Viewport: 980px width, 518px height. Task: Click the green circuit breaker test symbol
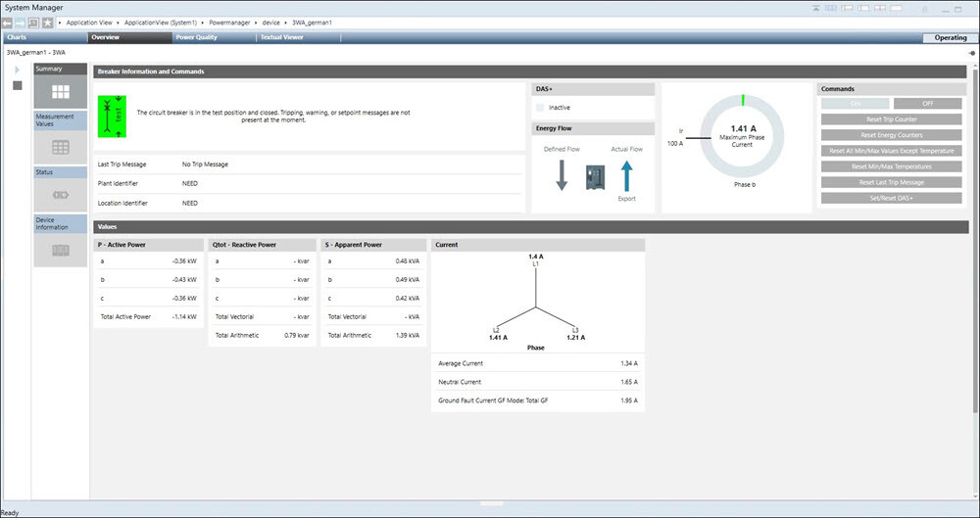pyautogui.click(x=115, y=112)
